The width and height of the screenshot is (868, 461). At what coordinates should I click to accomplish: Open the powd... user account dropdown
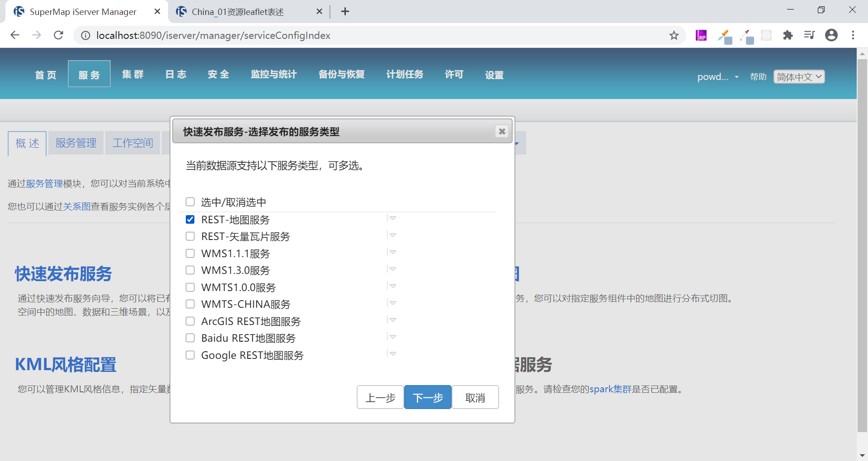point(718,77)
